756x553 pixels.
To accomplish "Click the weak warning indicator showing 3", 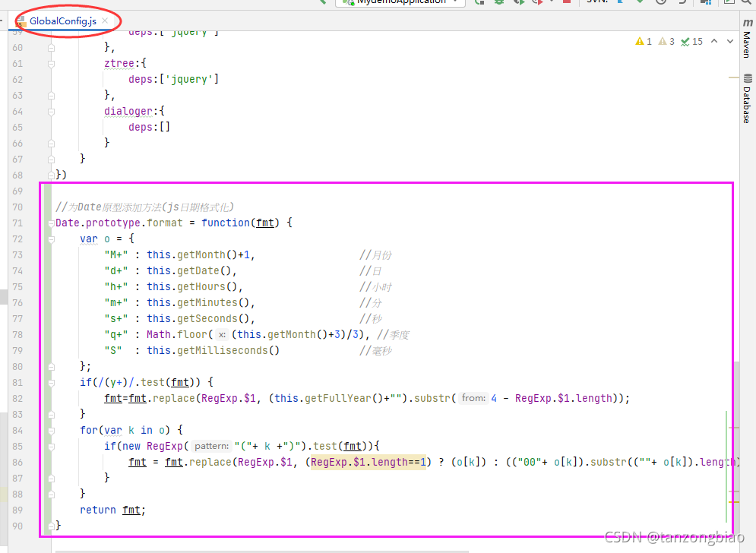I will [x=666, y=42].
